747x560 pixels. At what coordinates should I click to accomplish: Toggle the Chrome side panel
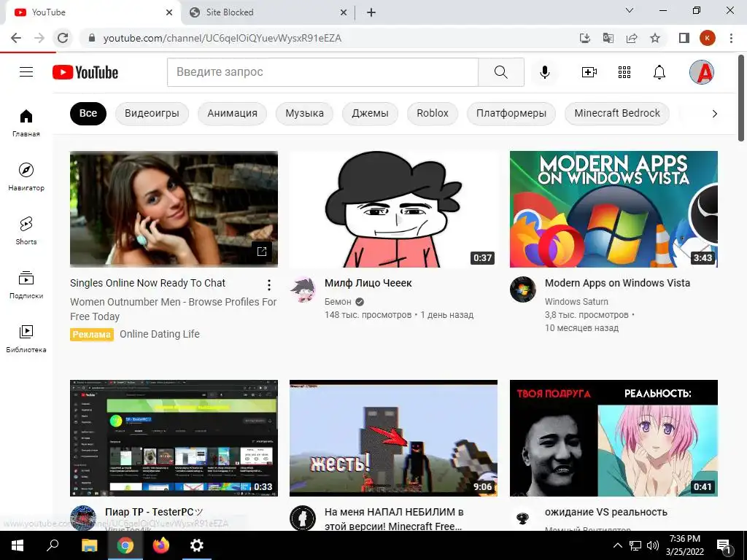684,38
